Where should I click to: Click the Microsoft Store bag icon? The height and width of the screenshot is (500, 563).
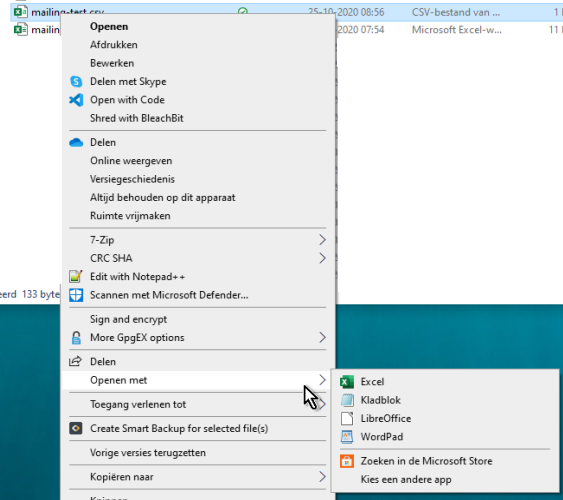tap(347, 461)
